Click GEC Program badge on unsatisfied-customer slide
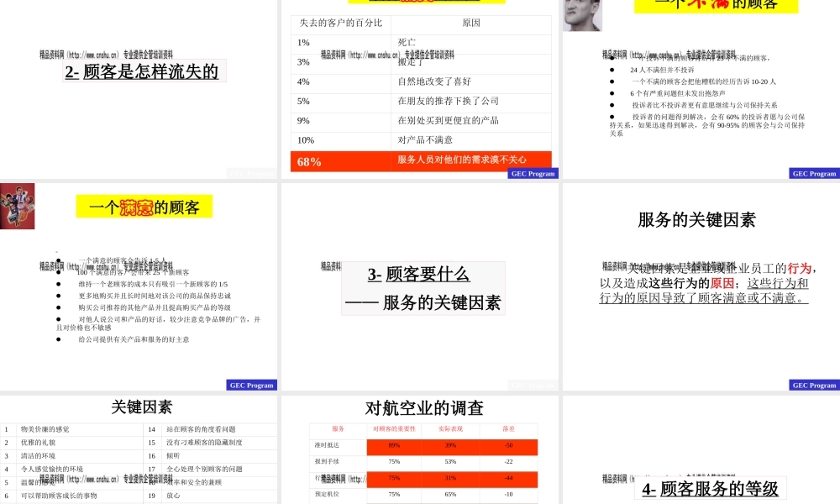 pos(814,174)
